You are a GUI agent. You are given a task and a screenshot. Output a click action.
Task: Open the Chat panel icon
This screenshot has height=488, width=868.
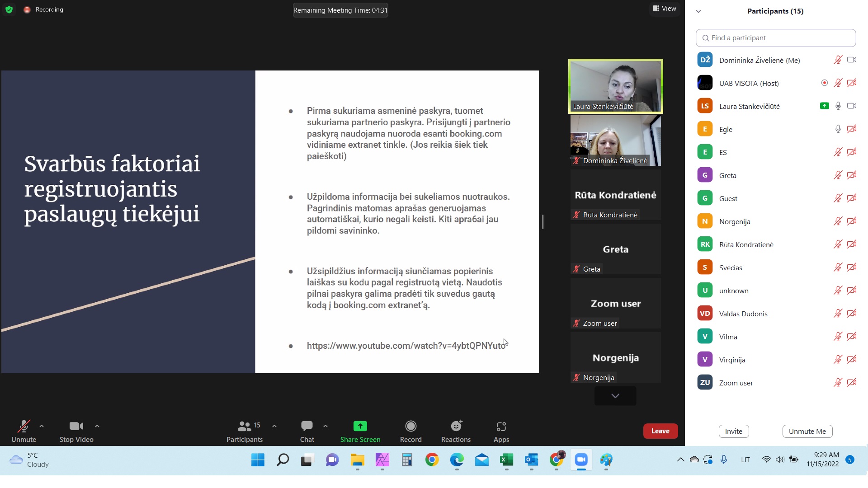[307, 426]
